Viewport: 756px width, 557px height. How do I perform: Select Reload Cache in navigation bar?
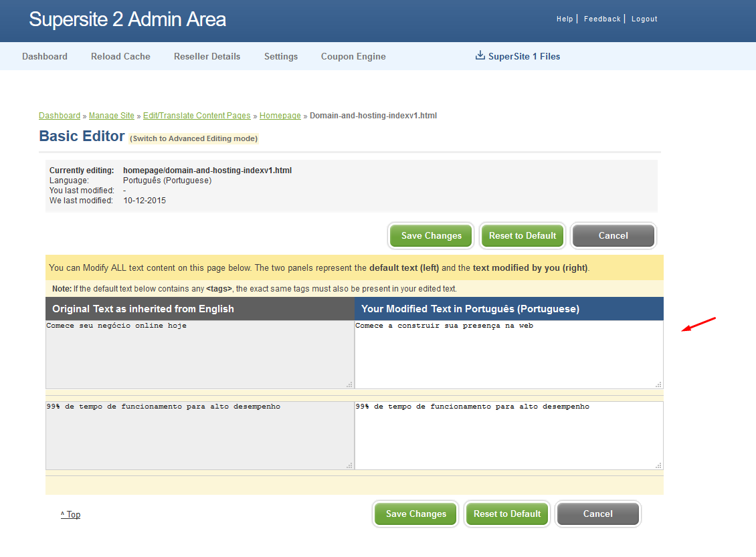(x=120, y=56)
